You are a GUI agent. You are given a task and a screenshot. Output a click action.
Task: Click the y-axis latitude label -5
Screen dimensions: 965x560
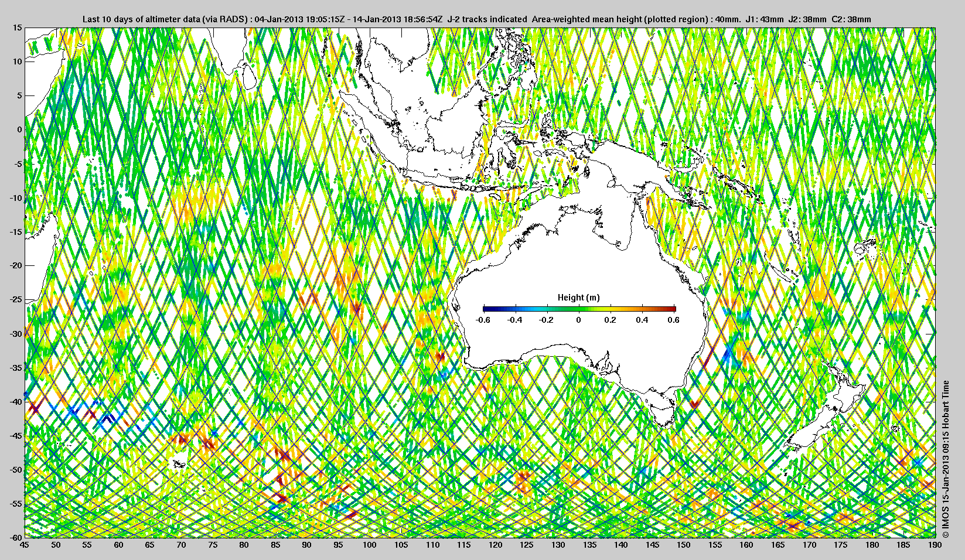click(x=19, y=163)
